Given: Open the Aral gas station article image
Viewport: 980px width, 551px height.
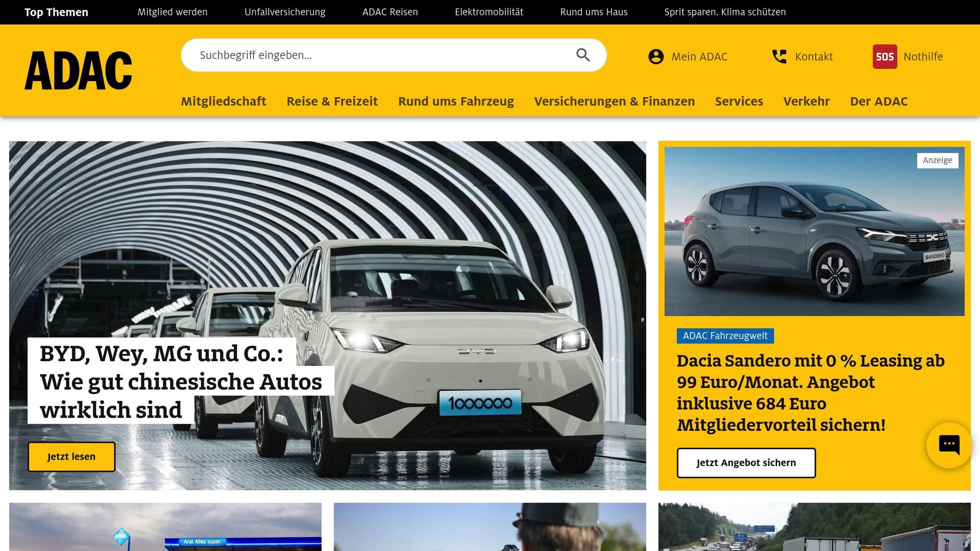Looking at the screenshot, I should tap(165, 527).
